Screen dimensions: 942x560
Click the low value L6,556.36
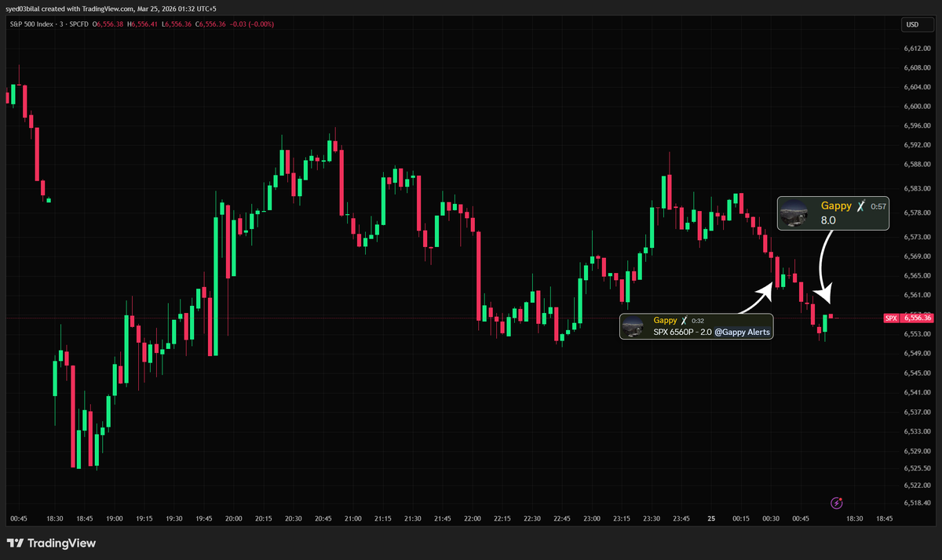tap(175, 24)
